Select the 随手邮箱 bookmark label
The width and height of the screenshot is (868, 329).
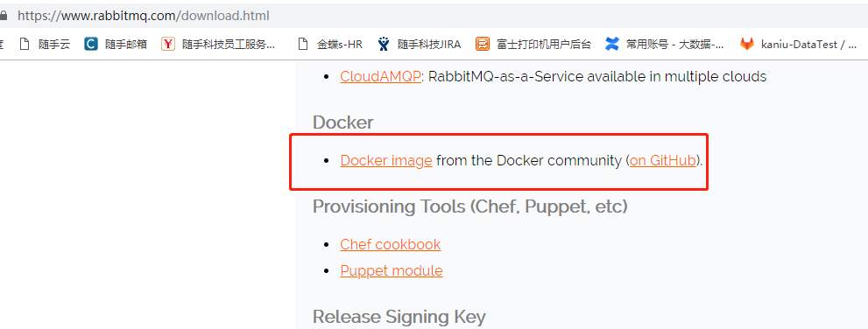coord(126,45)
